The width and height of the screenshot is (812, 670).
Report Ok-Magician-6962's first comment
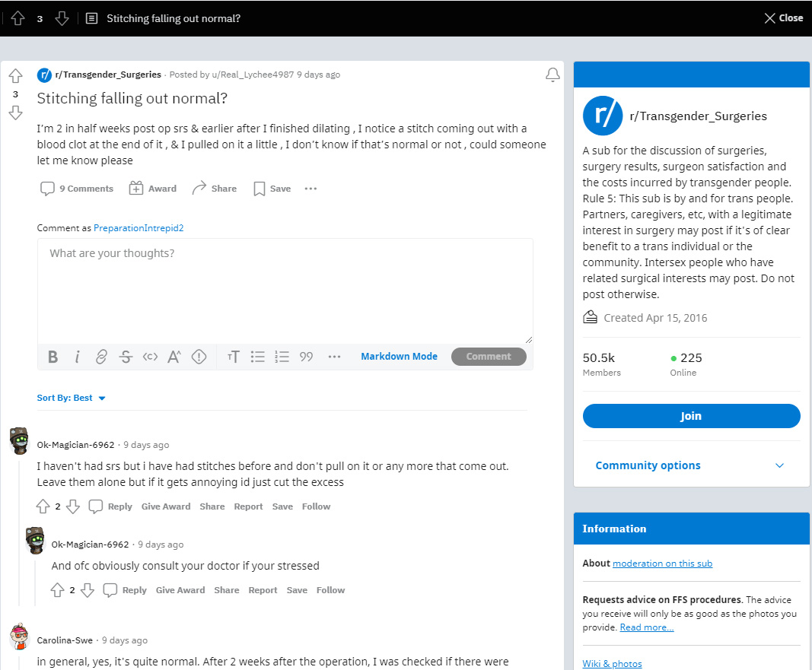248,506
